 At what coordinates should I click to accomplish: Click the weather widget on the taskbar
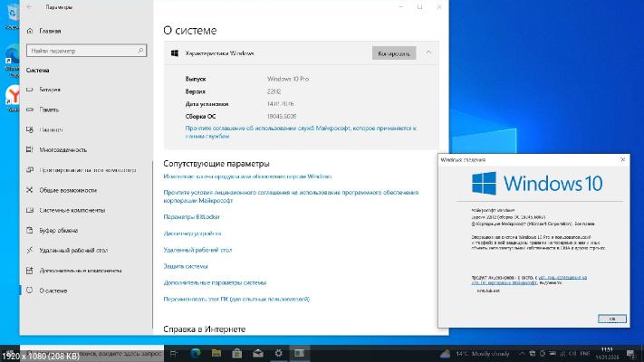pyautogui.click(x=477, y=352)
